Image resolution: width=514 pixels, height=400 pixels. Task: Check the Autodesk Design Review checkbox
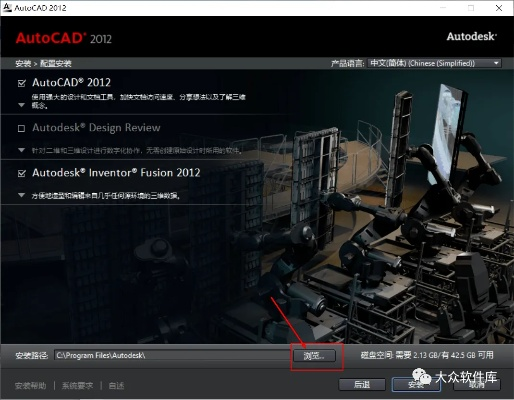[21, 128]
